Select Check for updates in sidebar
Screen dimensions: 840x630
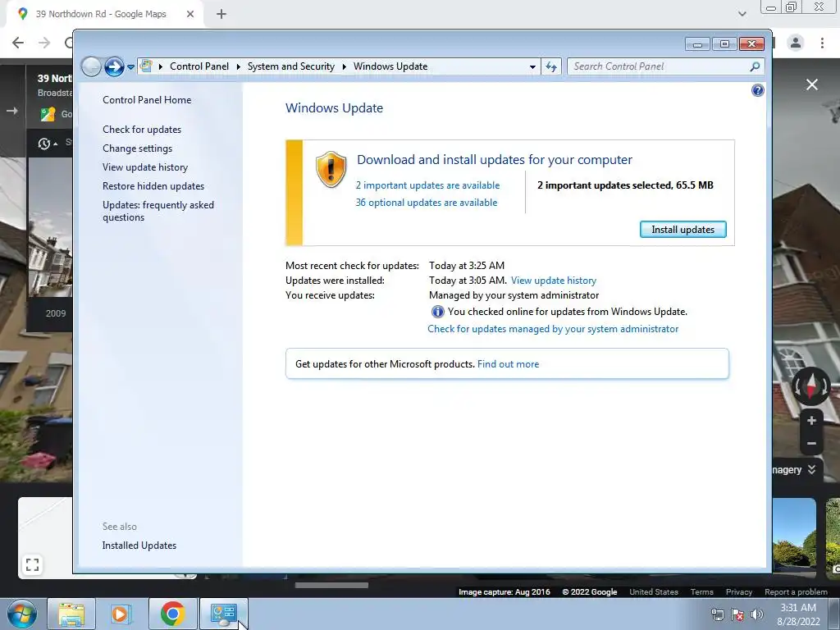[x=142, y=130]
